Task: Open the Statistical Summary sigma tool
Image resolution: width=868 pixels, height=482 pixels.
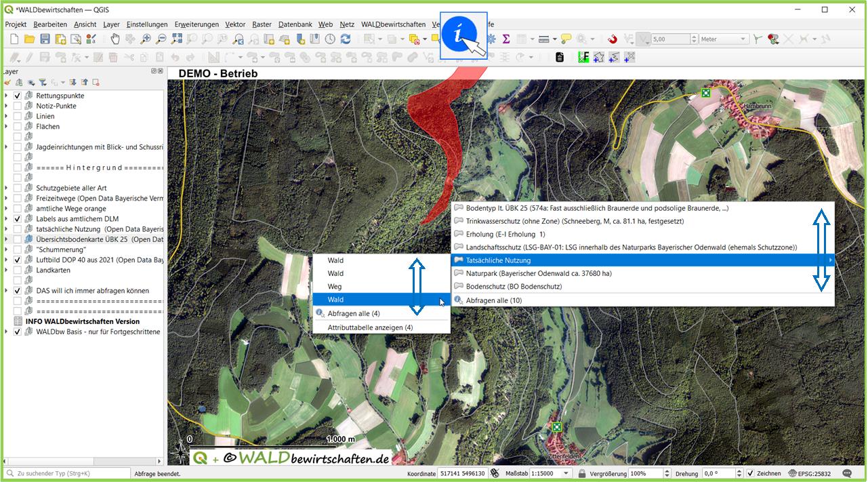Action: coord(505,39)
